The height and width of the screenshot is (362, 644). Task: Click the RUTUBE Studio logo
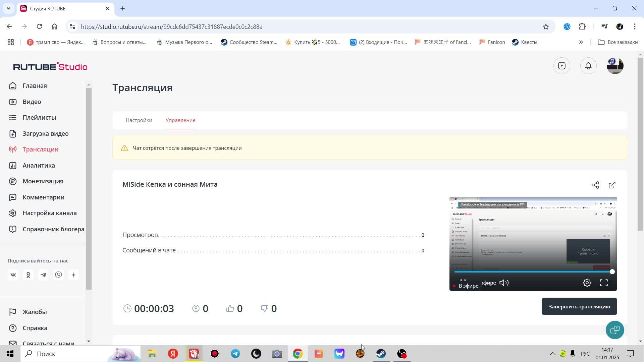[50, 66]
